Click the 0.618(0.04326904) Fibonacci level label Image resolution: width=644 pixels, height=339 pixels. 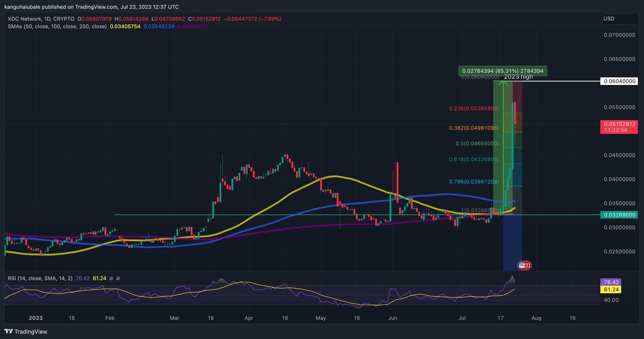tap(474, 159)
